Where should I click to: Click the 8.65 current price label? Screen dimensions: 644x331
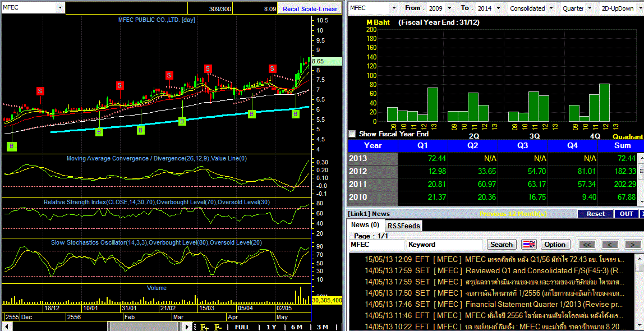[326, 61]
